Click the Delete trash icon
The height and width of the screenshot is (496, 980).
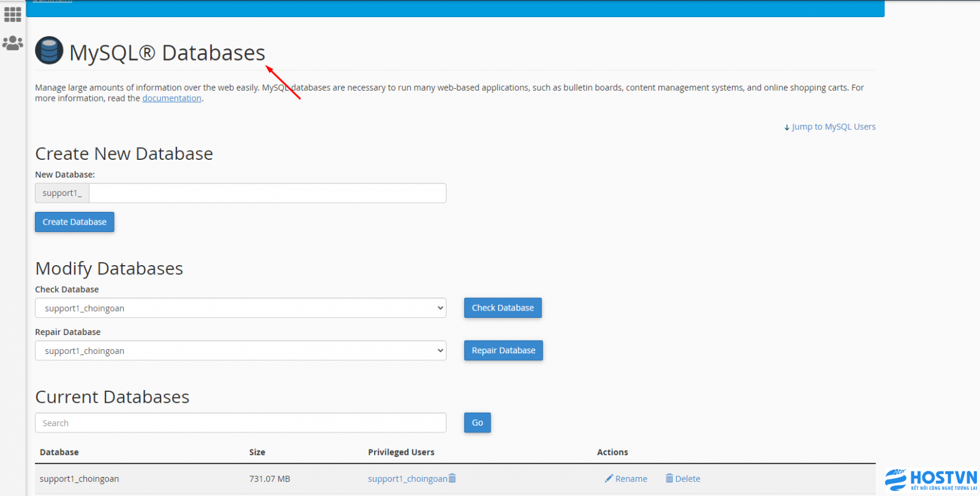coord(669,478)
